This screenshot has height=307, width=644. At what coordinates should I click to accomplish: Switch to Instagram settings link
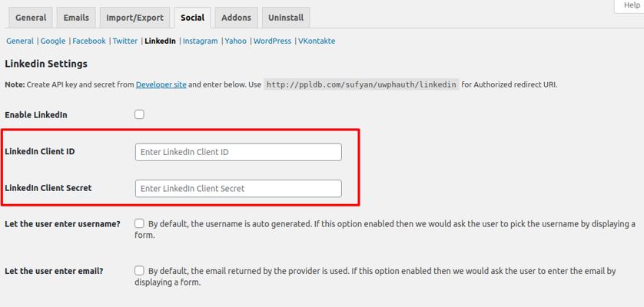[201, 41]
